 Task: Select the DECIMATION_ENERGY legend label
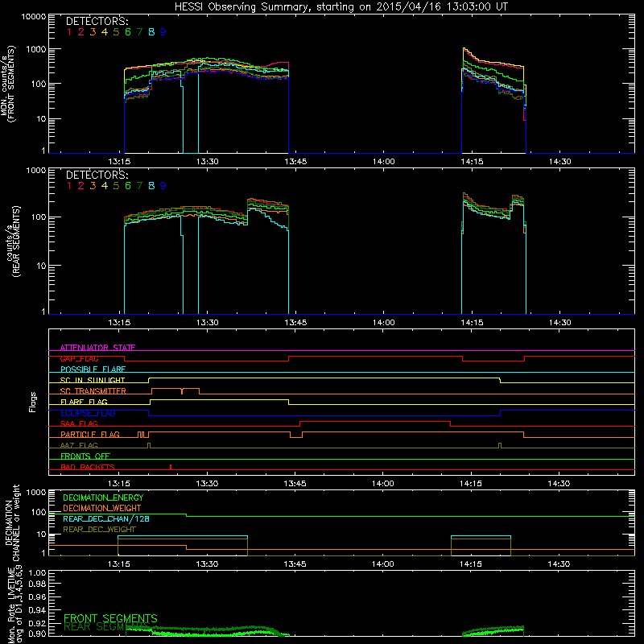pyautogui.click(x=103, y=497)
